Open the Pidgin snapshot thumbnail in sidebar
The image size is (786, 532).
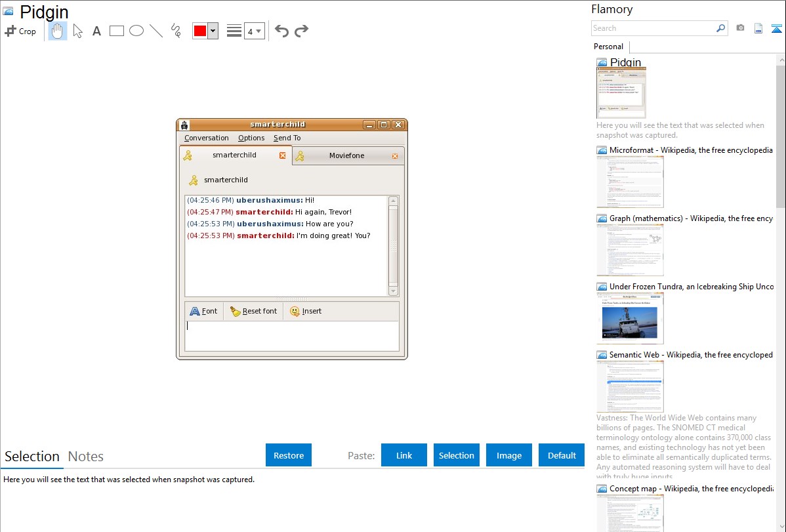point(621,92)
